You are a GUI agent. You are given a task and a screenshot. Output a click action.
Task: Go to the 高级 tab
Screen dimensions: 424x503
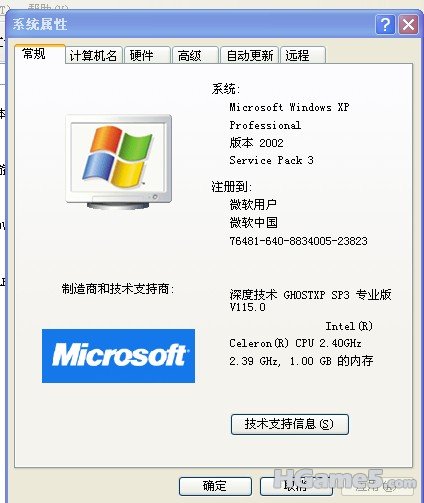point(195,55)
